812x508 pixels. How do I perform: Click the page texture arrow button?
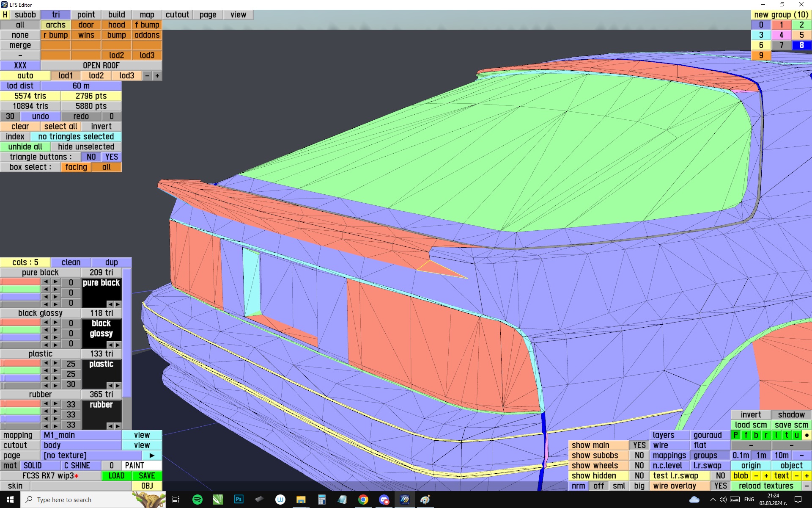tap(152, 456)
